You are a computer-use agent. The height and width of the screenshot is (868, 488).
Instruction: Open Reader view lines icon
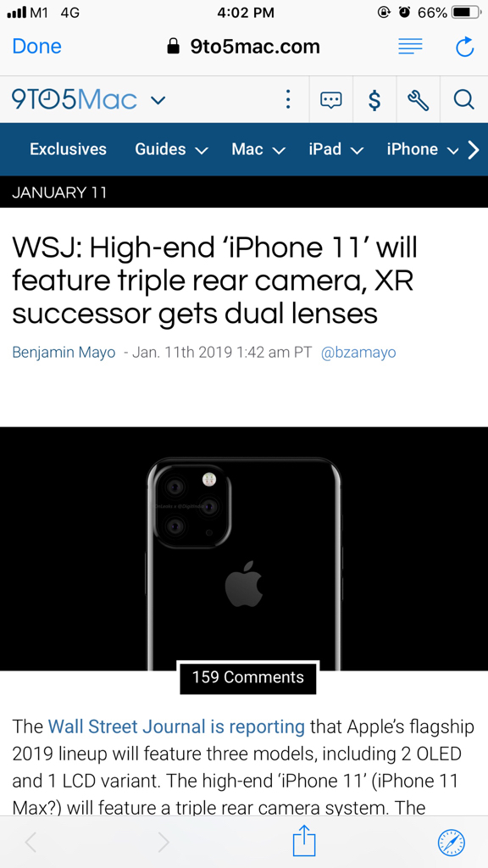pos(410,47)
